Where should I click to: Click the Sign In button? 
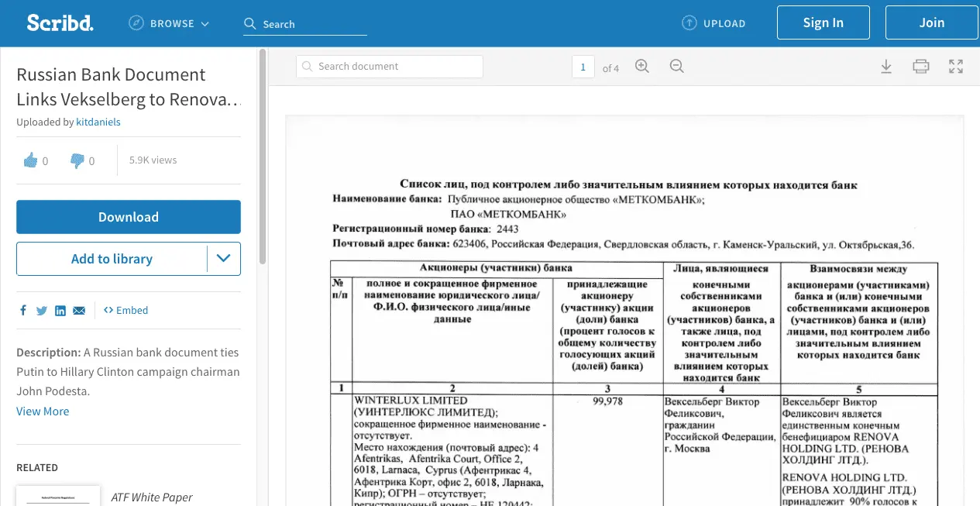[x=823, y=23]
